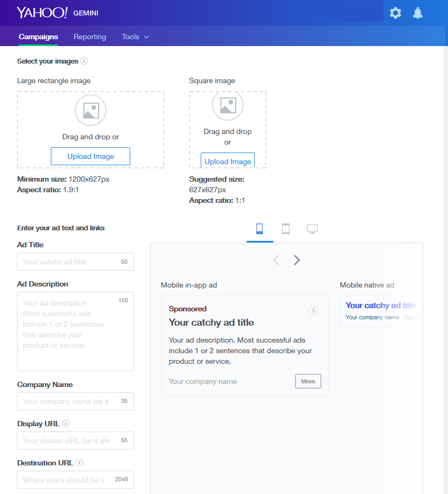448x494 pixels.
Task: Click the info icon next to Destination URL
Action: 79,463
